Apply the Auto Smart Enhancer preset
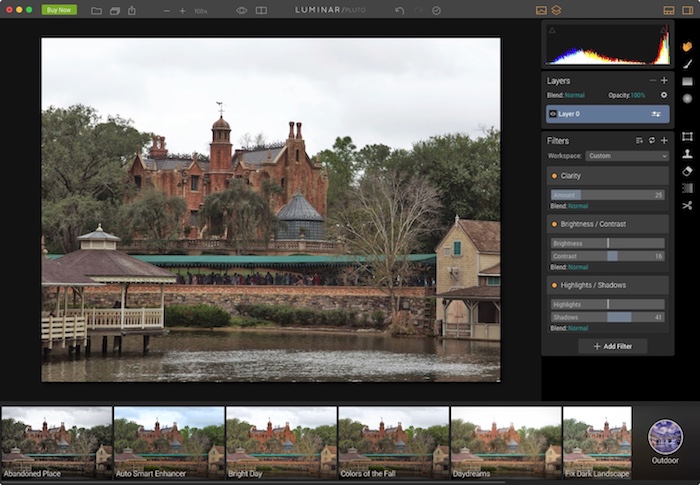Image resolution: width=700 pixels, height=485 pixels. [x=169, y=443]
